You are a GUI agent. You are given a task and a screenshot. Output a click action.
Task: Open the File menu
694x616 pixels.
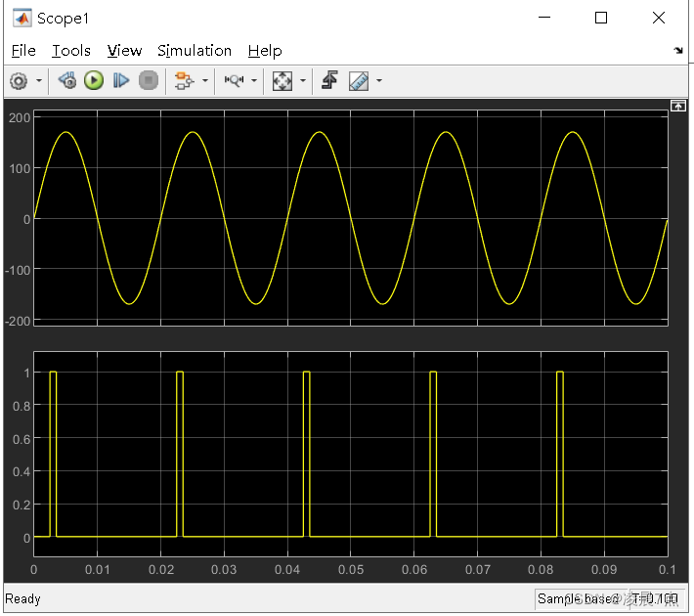tap(23, 51)
